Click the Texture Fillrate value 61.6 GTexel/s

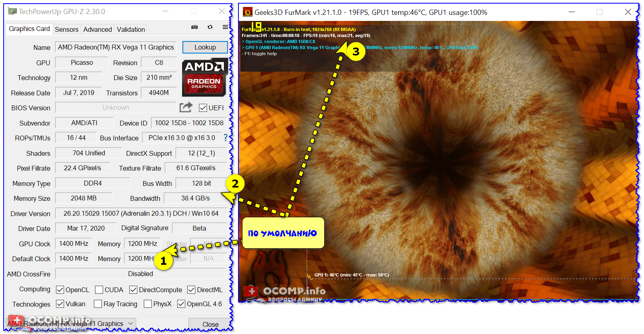click(196, 168)
